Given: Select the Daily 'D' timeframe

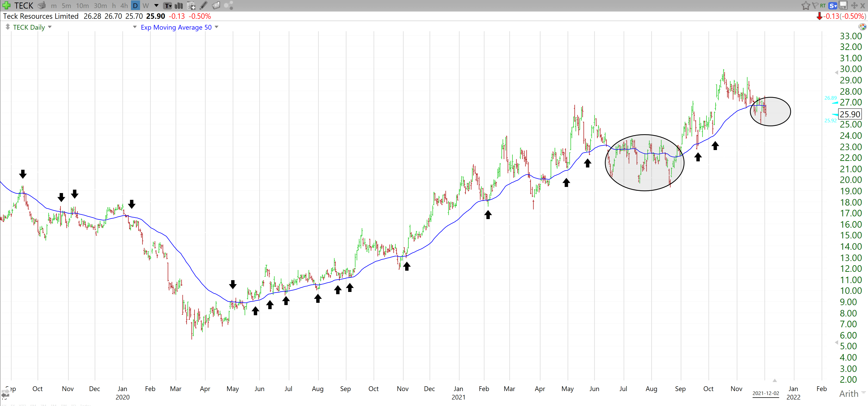Looking at the screenshot, I should point(135,6).
